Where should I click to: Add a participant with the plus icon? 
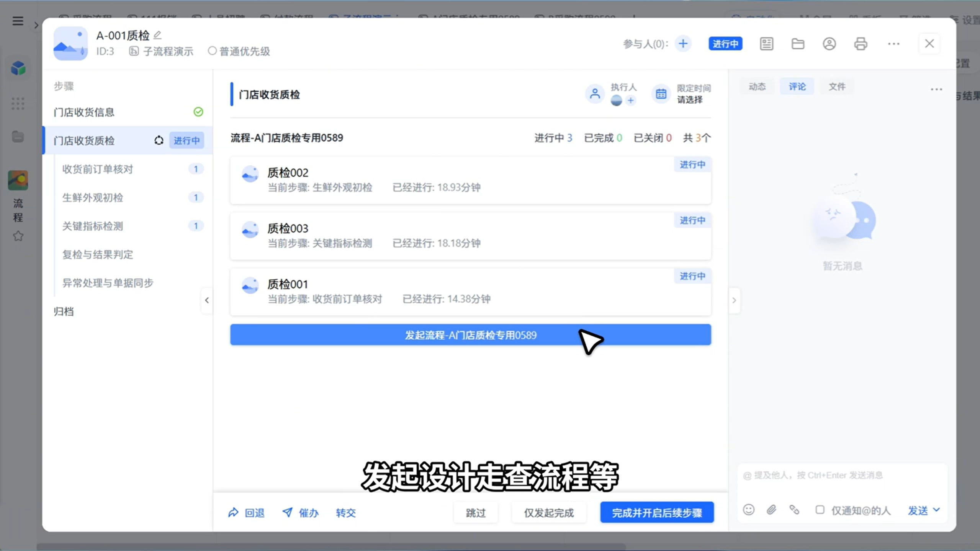tap(683, 44)
